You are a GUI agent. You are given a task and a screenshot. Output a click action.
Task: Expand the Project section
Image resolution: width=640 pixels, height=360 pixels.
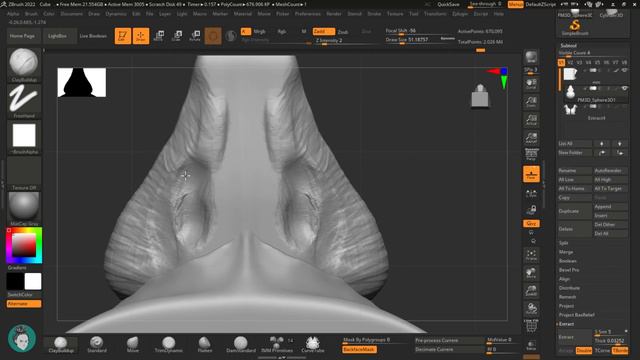pos(567,306)
